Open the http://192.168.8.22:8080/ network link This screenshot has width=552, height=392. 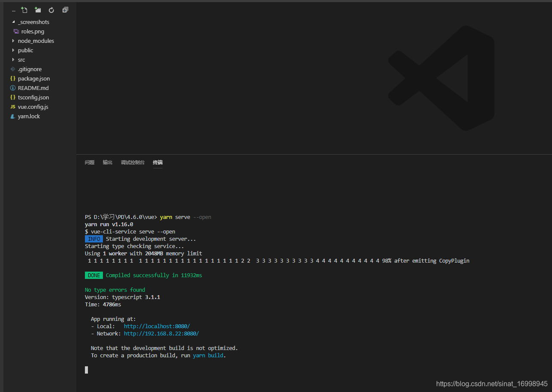(x=161, y=334)
